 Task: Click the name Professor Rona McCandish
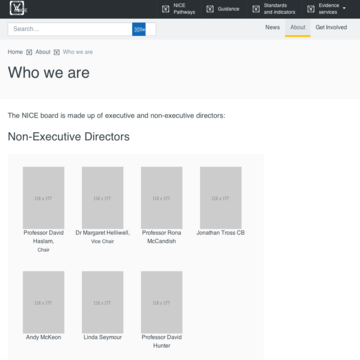click(162, 237)
